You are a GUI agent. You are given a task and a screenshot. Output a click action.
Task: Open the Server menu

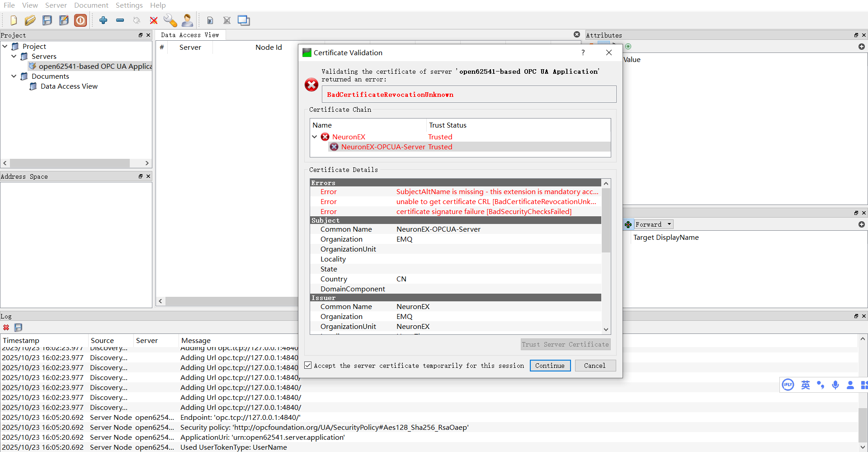(x=56, y=5)
